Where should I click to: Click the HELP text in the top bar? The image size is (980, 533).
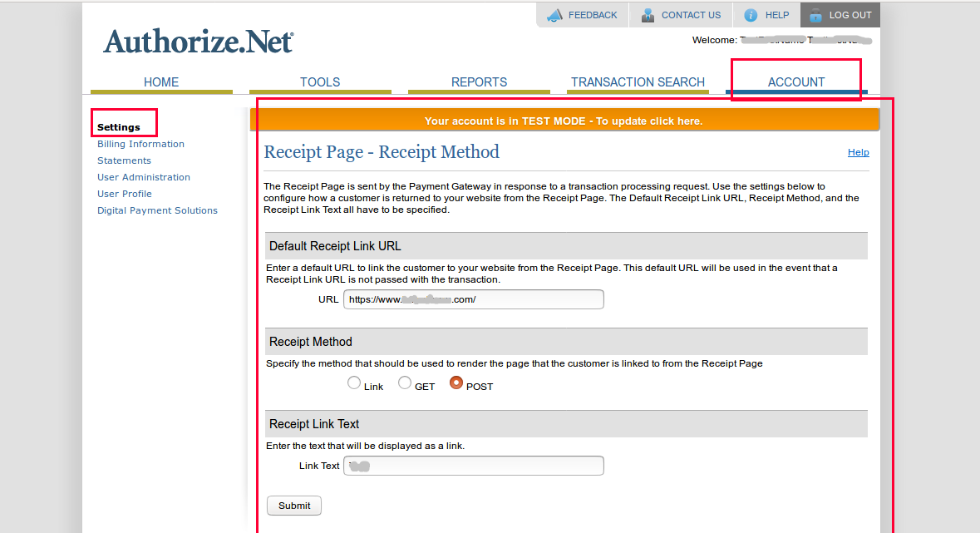point(777,15)
